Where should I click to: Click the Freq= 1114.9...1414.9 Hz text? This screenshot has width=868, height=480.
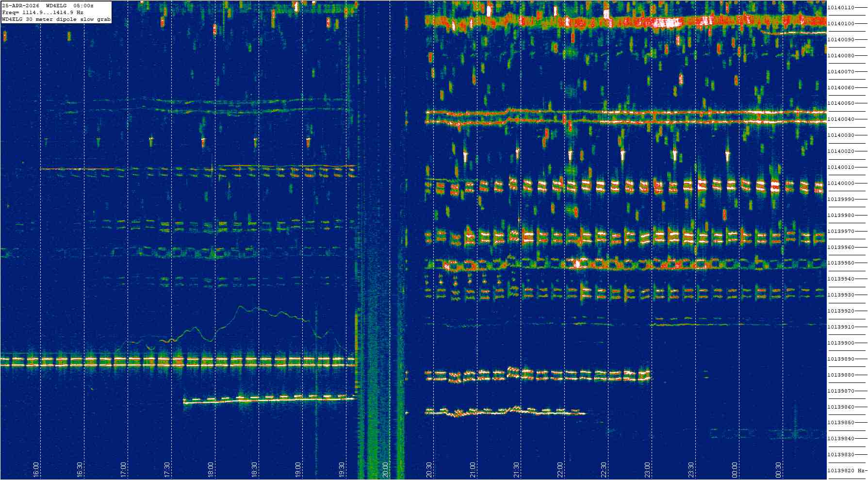point(42,12)
